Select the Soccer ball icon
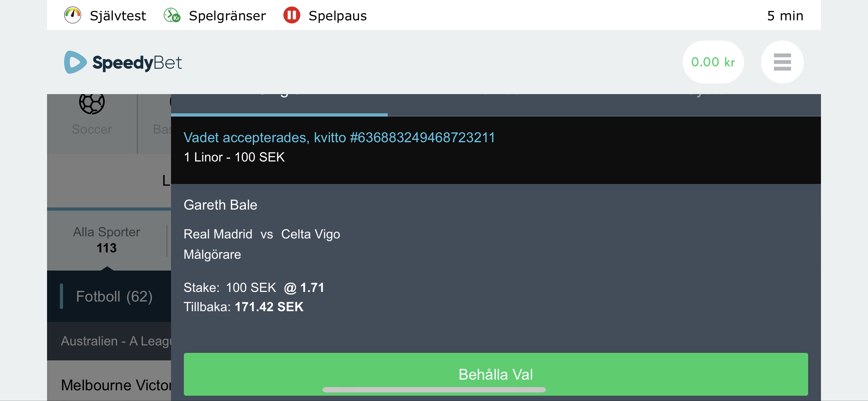The height and width of the screenshot is (401, 868). (92, 103)
